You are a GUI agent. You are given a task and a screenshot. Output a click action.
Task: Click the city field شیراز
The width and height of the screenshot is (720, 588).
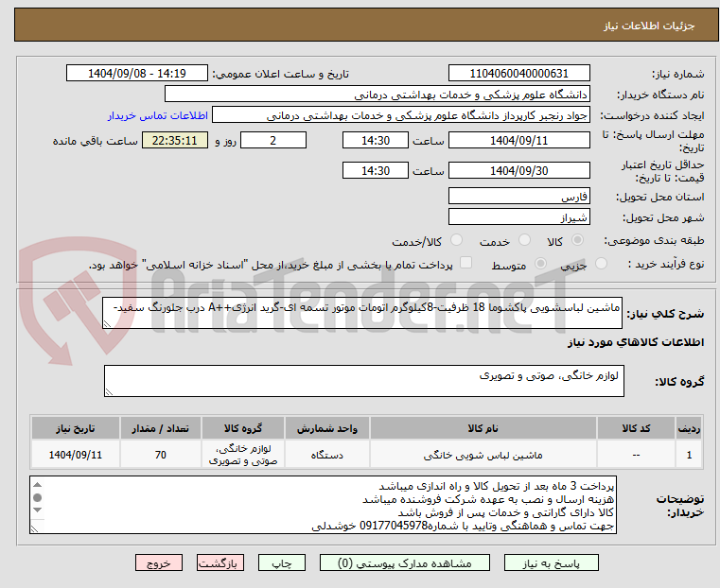click(518, 216)
